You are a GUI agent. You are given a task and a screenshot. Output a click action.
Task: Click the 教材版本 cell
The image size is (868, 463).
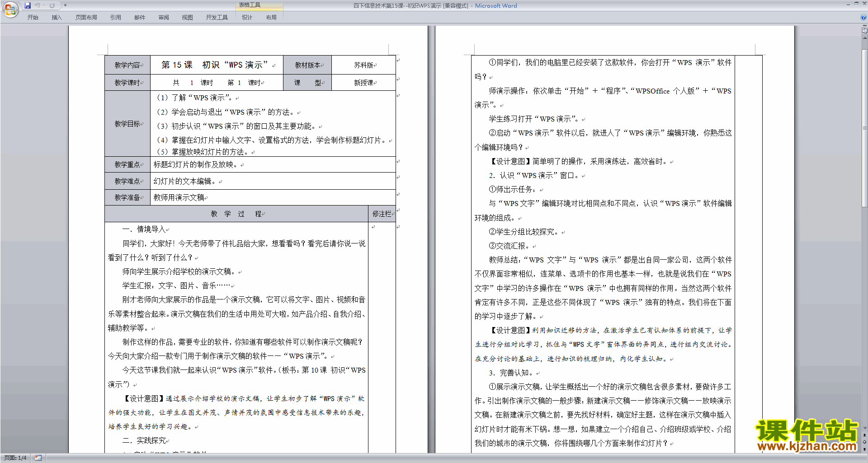coord(307,65)
